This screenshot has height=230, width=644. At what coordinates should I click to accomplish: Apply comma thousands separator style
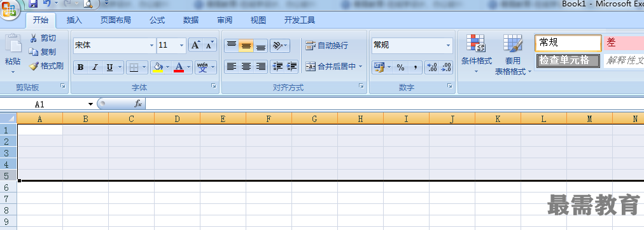tap(416, 67)
